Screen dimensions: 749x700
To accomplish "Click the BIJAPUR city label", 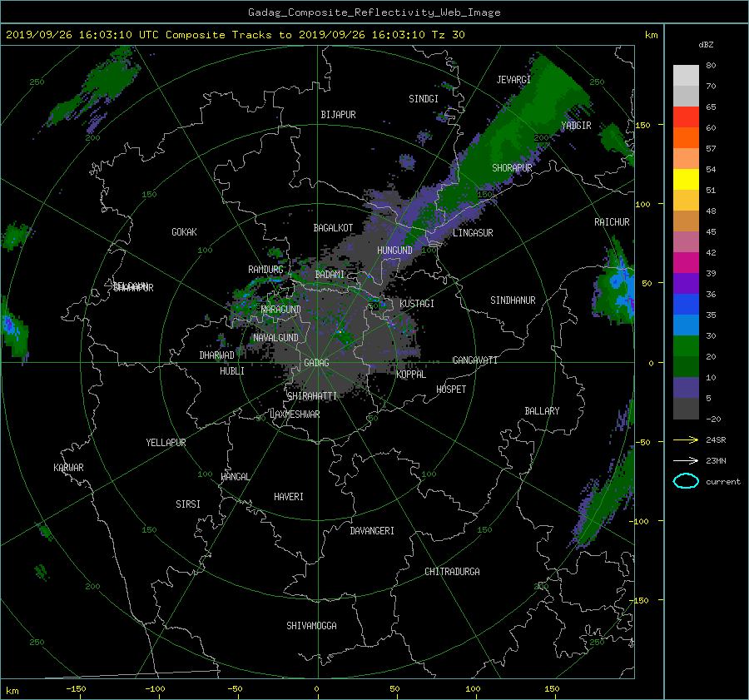I will click(x=338, y=115).
